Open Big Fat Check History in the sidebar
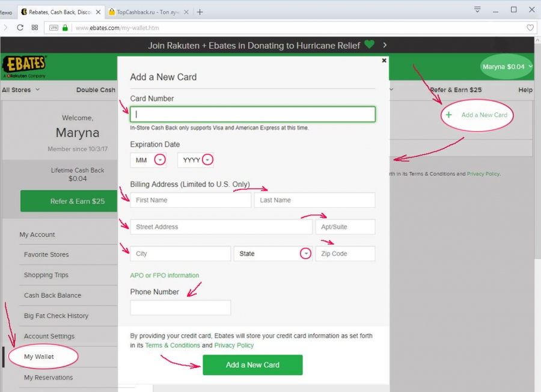541x392 pixels. pos(57,316)
